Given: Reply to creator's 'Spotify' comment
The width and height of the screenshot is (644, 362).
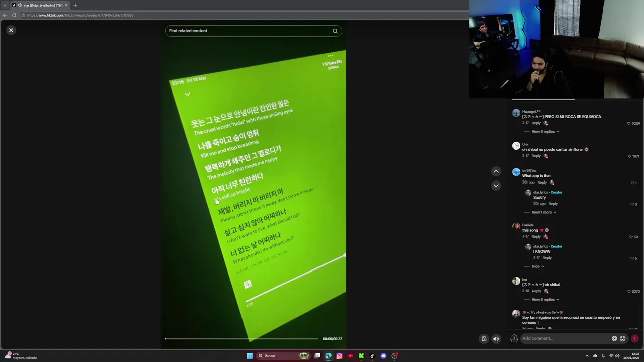Looking at the screenshot, I should pyautogui.click(x=553, y=204).
